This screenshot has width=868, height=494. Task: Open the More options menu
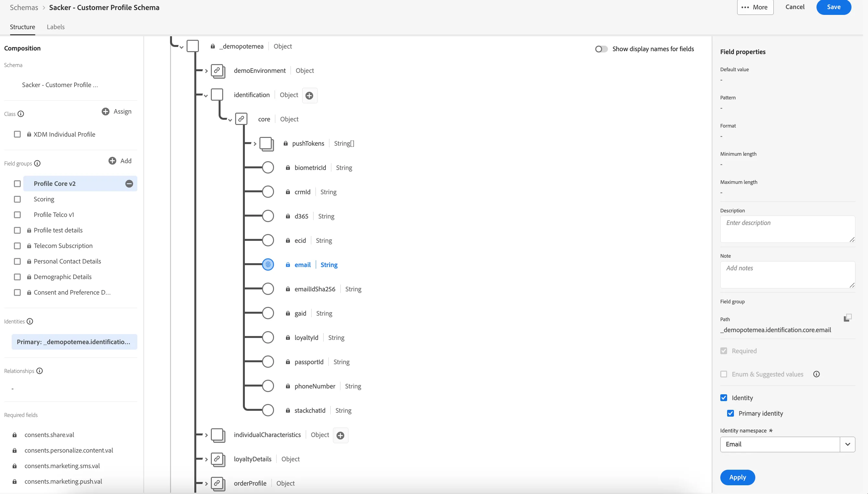(755, 7)
